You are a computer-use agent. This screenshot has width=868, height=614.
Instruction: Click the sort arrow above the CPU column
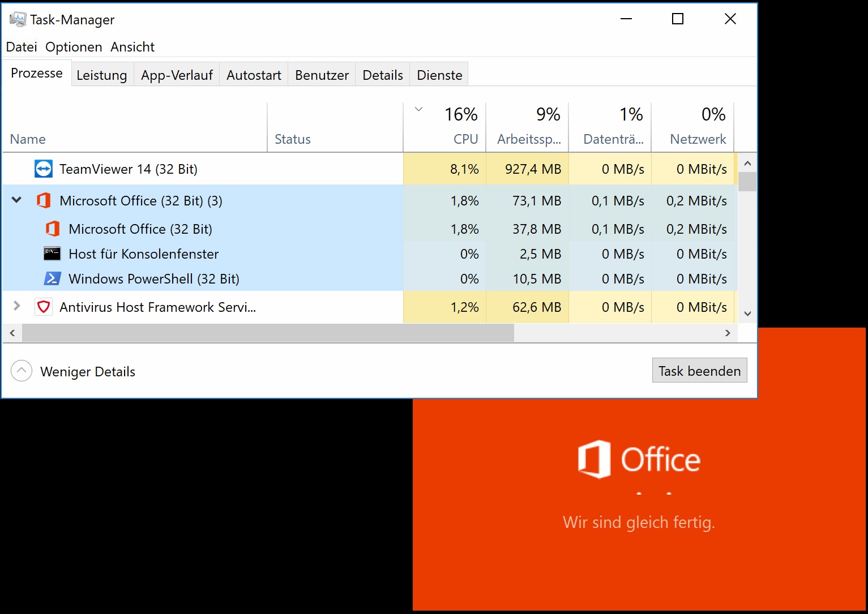[x=419, y=109]
